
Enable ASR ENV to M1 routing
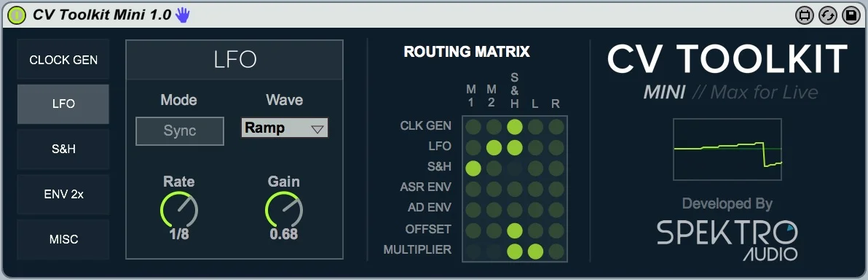pos(473,189)
